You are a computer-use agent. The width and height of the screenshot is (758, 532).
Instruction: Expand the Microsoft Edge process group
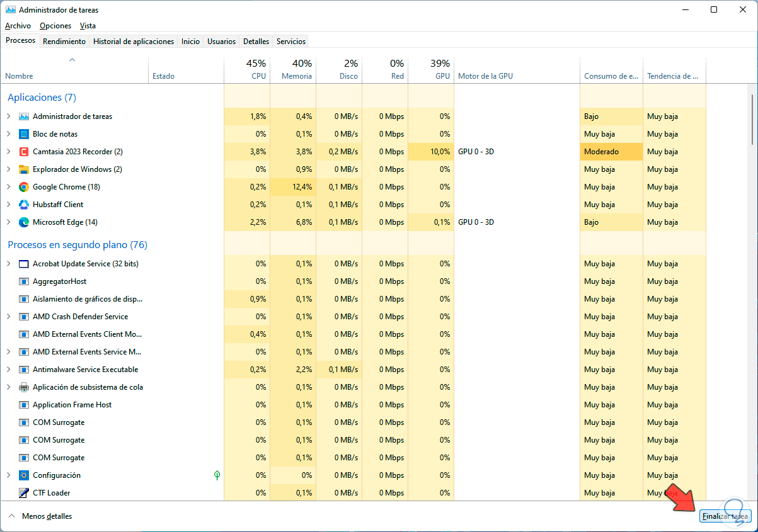9,222
